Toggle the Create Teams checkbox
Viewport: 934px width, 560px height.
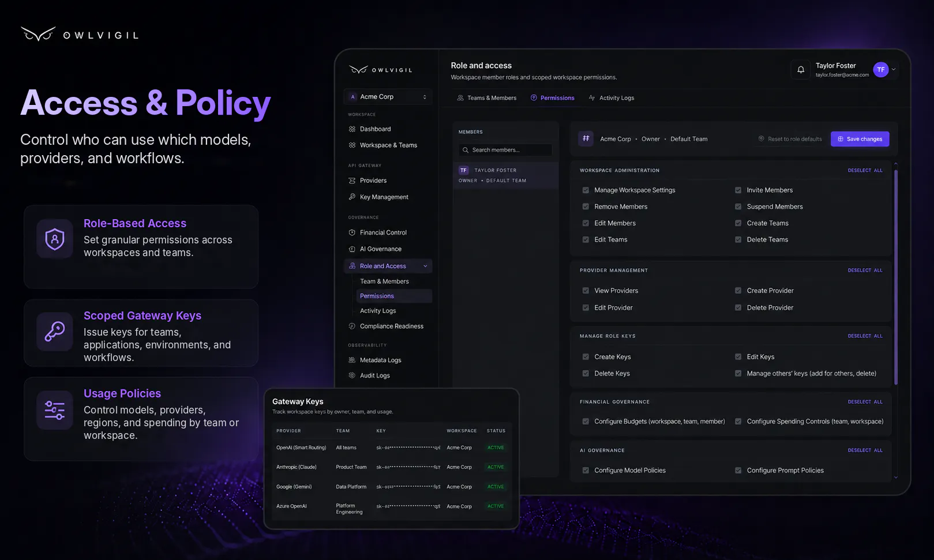click(x=738, y=223)
